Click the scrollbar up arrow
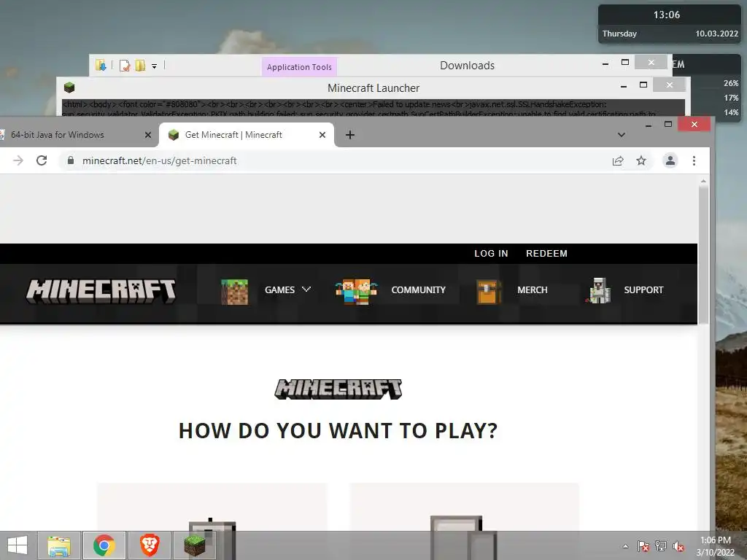747x560 pixels. click(x=703, y=181)
